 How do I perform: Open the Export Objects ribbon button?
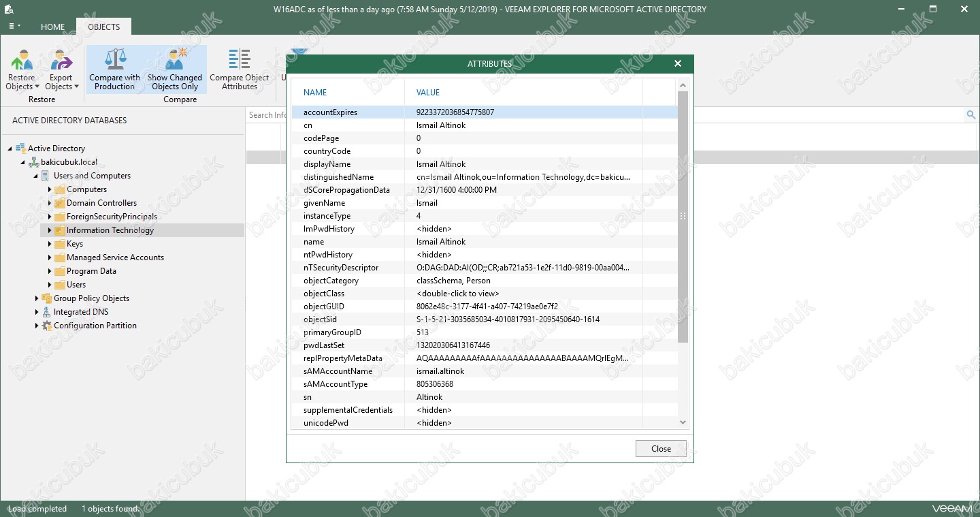(x=61, y=69)
